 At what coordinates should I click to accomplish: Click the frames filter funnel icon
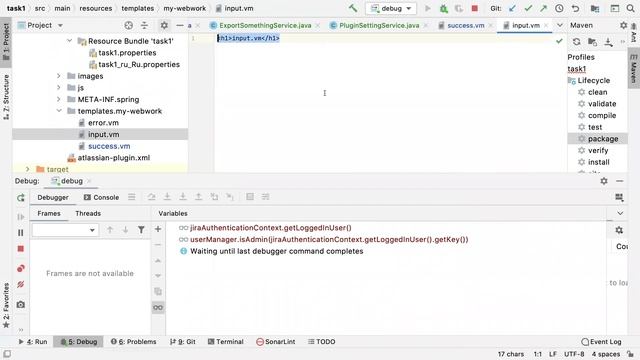click(x=141, y=230)
